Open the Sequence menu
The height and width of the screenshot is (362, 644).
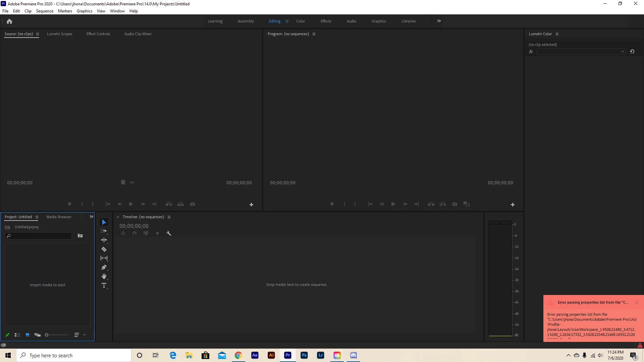coord(45,11)
